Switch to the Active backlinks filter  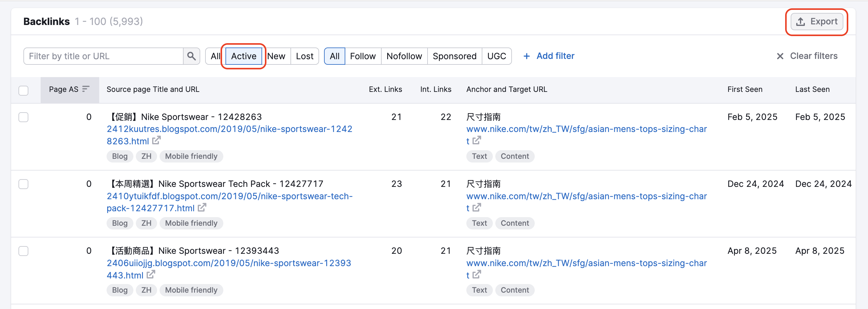click(243, 56)
